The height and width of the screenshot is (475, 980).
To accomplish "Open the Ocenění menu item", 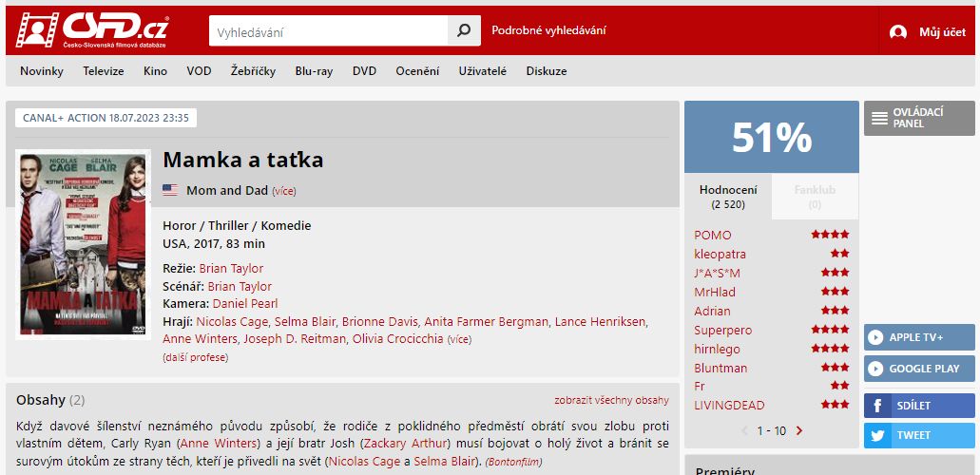I will coord(417,71).
